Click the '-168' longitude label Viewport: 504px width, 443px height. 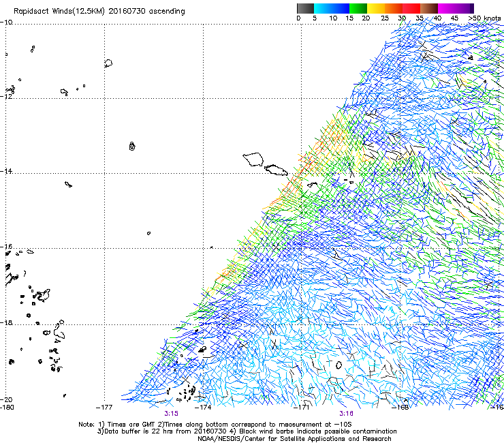(400, 408)
